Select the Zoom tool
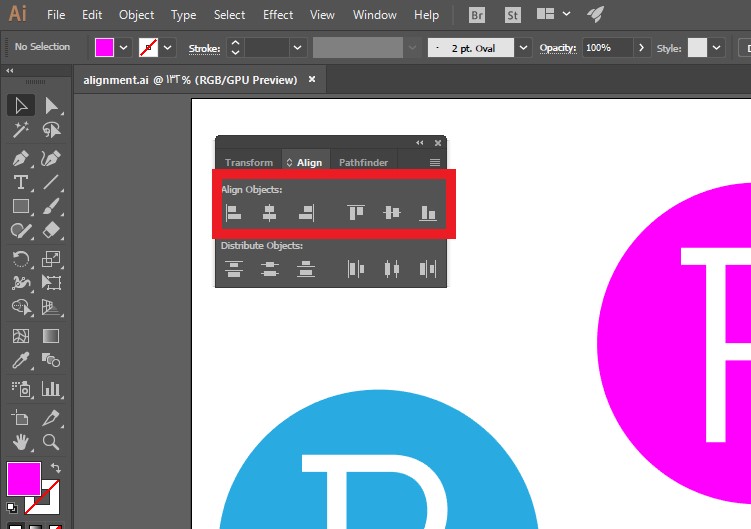Image resolution: width=751 pixels, height=529 pixels. (x=51, y=442)
